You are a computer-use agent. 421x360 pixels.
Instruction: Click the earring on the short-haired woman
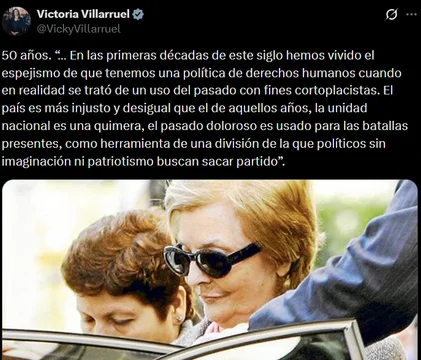coord(180,319)
